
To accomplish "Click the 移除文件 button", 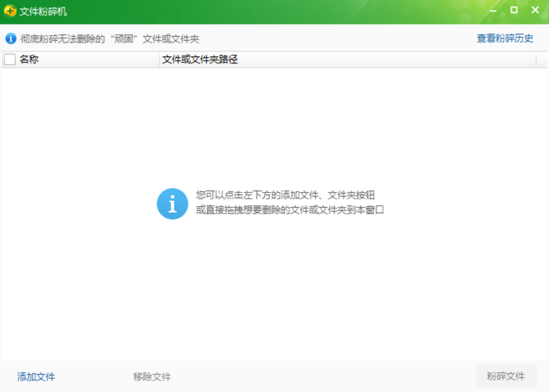I will click(x=151, y=376).
